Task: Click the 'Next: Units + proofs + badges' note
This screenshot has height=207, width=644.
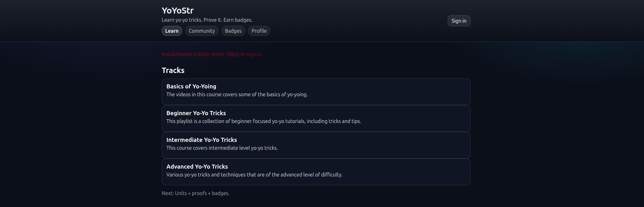Action: click(195, 193)
